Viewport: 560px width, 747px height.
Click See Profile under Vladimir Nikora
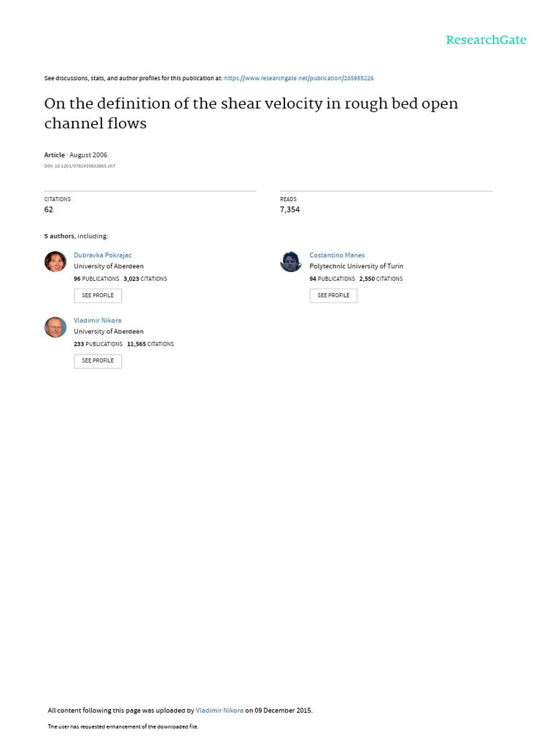click(x=98, y=360)
